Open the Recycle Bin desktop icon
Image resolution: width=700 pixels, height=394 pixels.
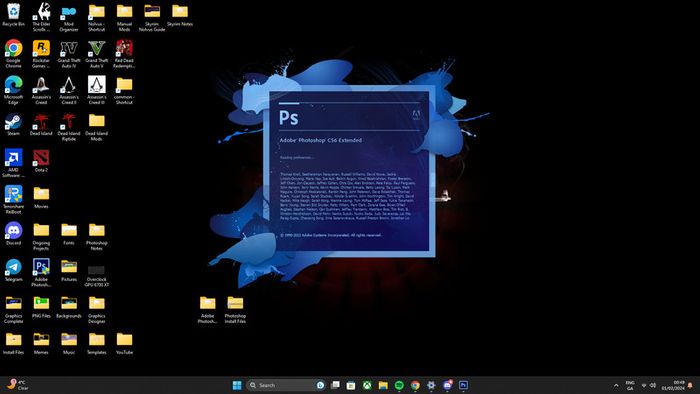pyautogui.click(x=13, y=15)
